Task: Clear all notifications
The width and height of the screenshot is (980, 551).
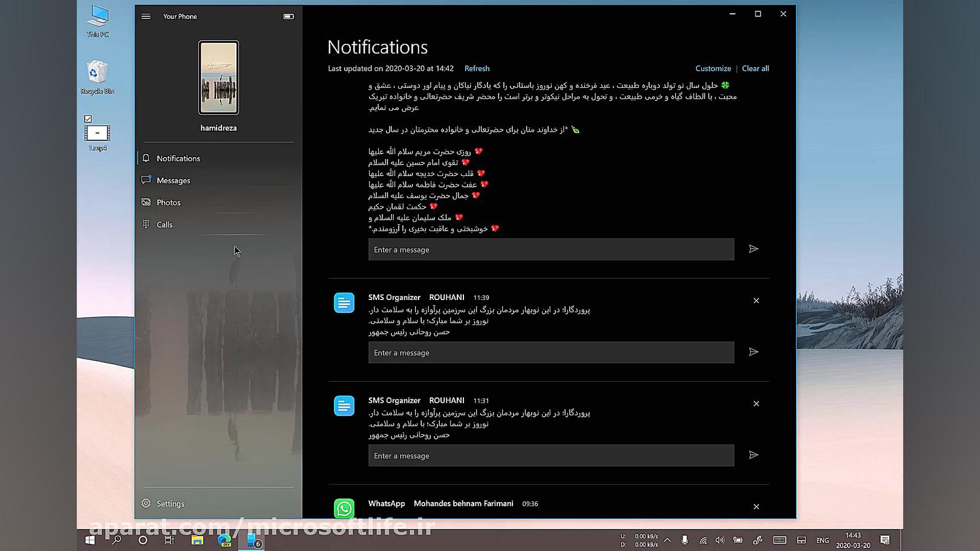Action: pyautogui.click(x=756, y=68)
